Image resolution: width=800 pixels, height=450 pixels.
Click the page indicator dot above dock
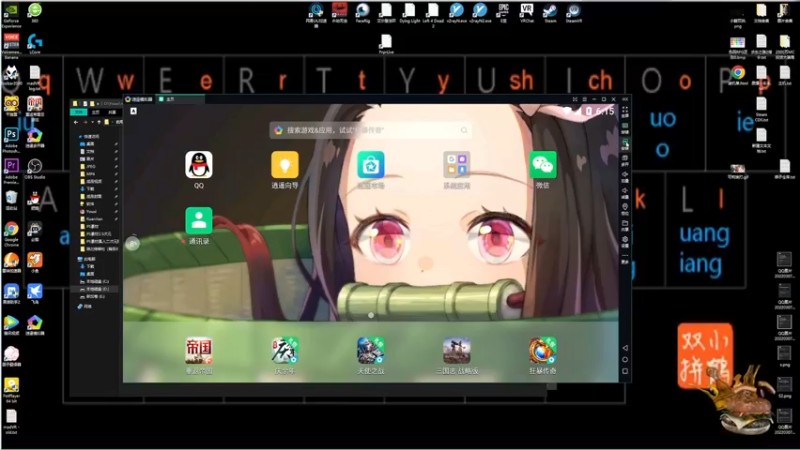click(x=371, y=315)
